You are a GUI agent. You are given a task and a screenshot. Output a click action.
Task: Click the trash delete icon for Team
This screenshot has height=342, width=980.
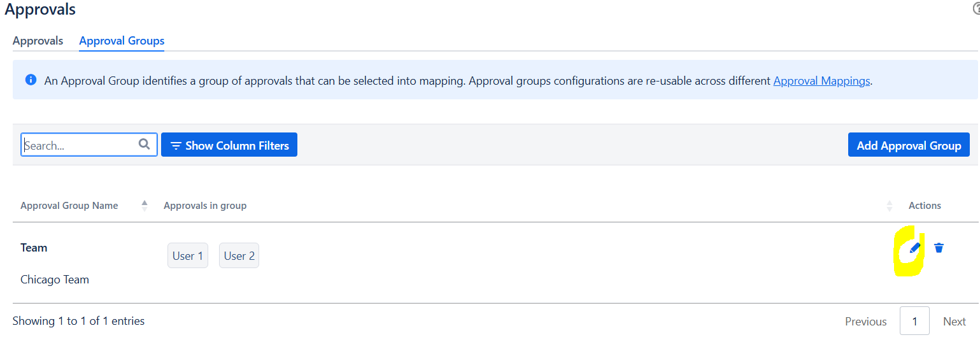click(x=939, y=248)
